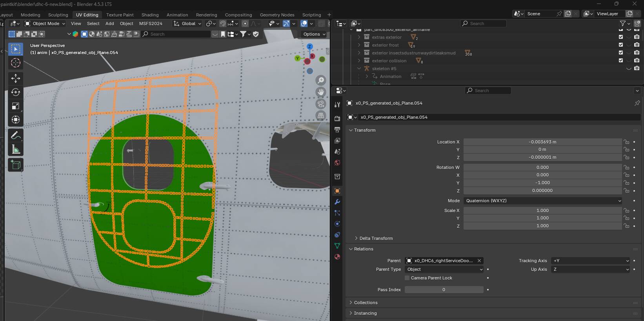The image size is (644, 321).
Task: Select the Move tool in viewport toolbar
Action: [16, 78]
